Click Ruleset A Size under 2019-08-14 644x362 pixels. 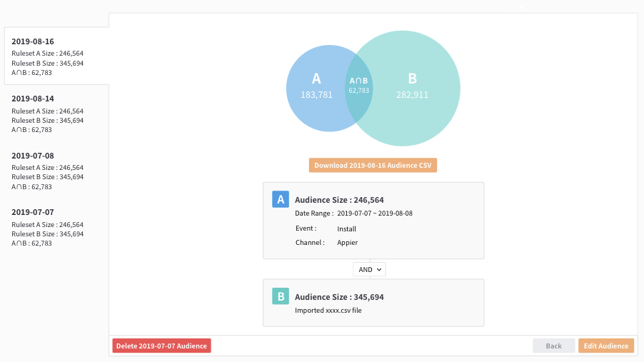[x=47, y=111]
